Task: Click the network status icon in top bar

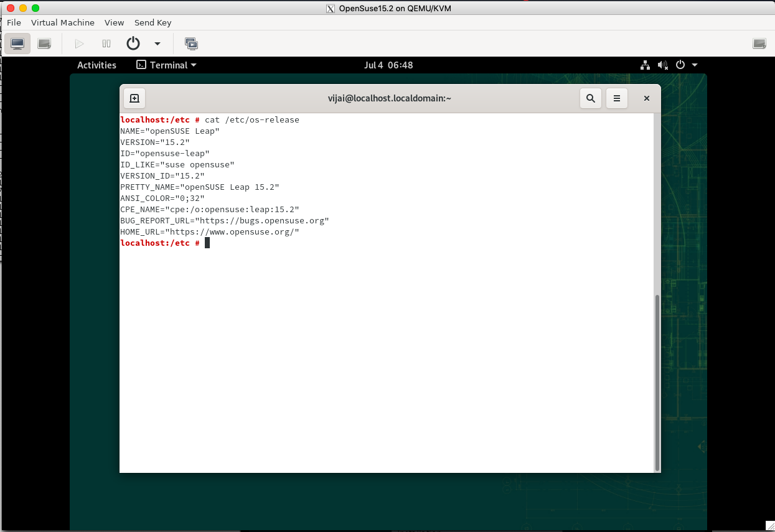Action: [646, 65]
